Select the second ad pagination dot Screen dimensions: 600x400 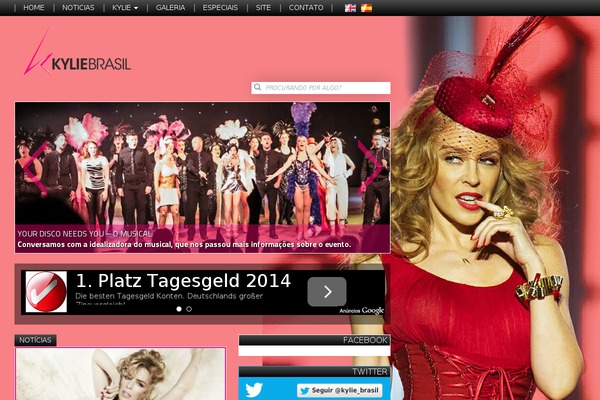click(x=189, y=309)
